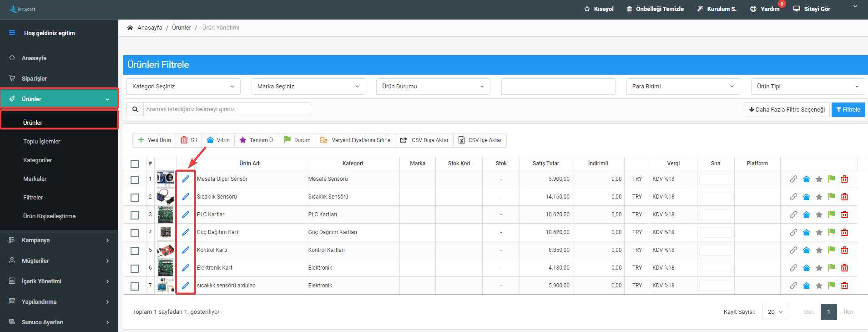Click pencil icon for PLC Kartları row
Viewport: 868px width, 332px height.
point(186,215)
